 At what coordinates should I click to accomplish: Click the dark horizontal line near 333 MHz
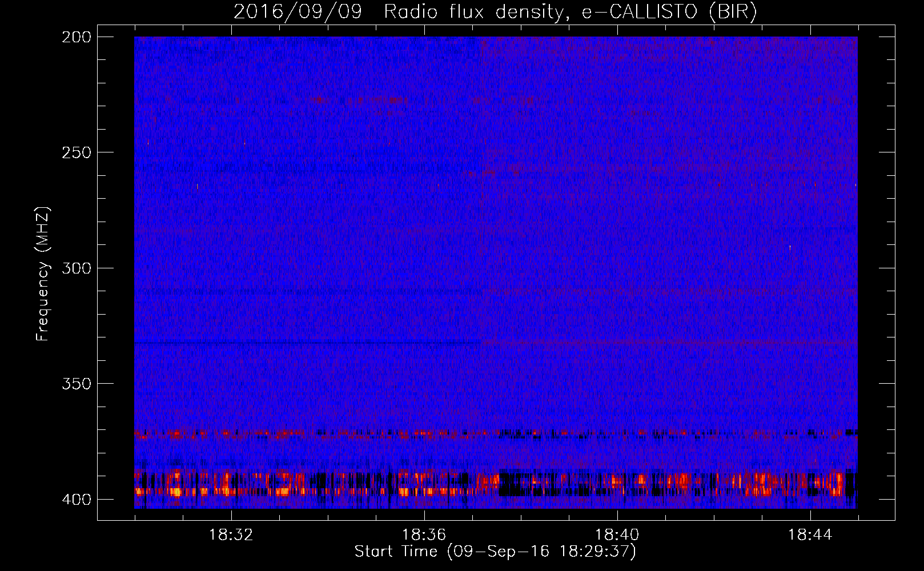click(307, 343)
